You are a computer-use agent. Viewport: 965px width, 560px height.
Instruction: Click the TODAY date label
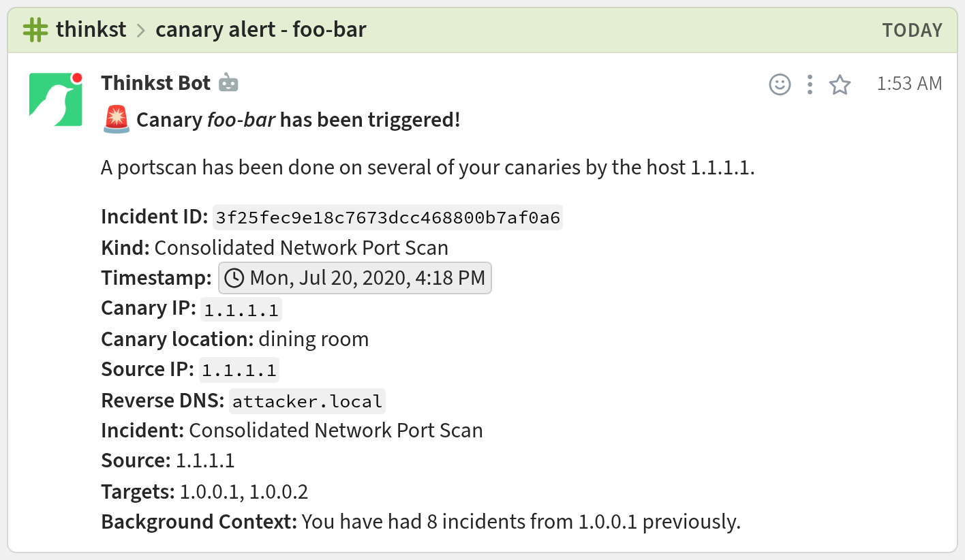[912, 30]
